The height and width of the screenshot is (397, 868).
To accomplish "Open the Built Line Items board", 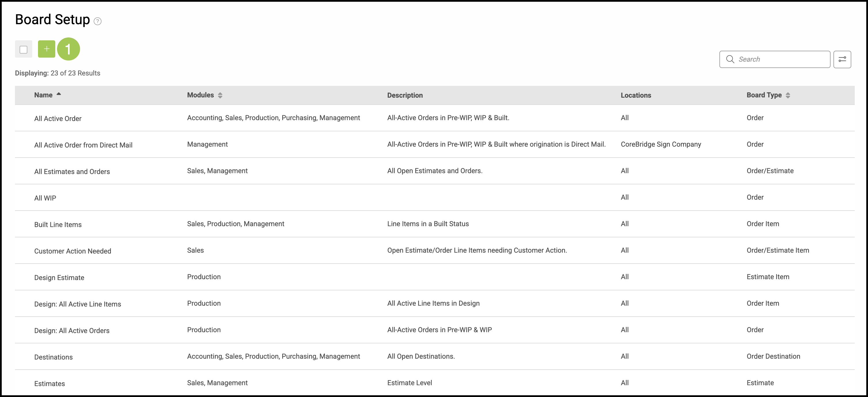I will [x=58, y=225].
